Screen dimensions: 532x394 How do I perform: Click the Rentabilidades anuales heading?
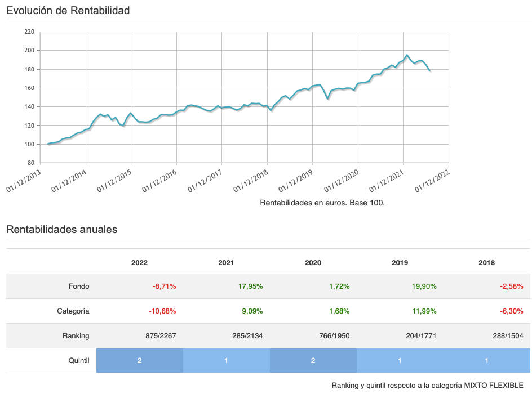coord(61,229)
